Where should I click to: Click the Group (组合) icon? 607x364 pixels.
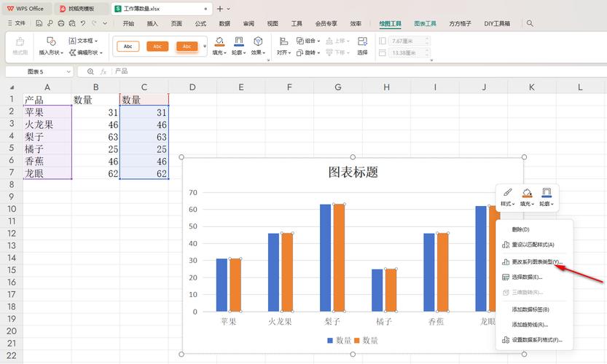300,41
